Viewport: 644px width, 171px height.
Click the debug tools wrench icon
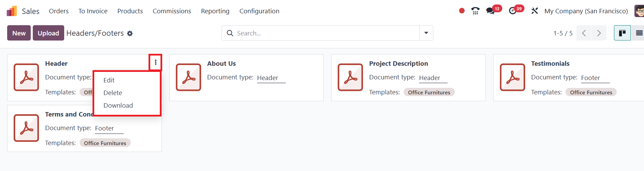(x=535, y=11)
